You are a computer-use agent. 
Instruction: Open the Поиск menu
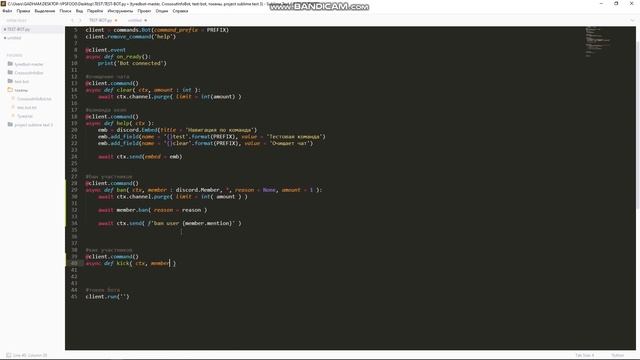pyautogui.click(x=65, y=11)
